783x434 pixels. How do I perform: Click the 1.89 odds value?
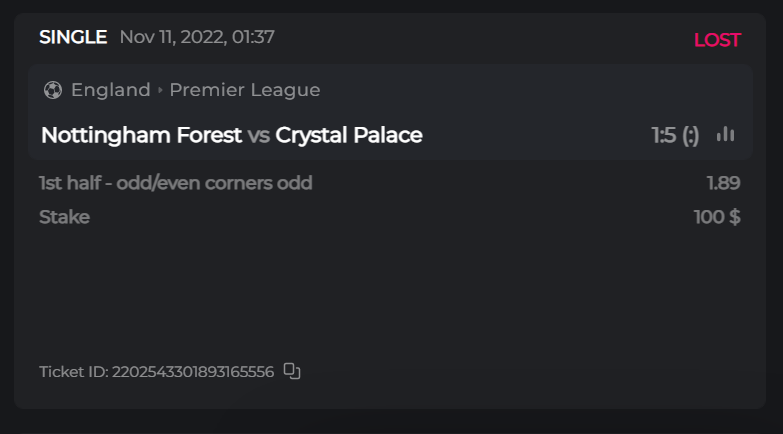(x=723, y=183)
